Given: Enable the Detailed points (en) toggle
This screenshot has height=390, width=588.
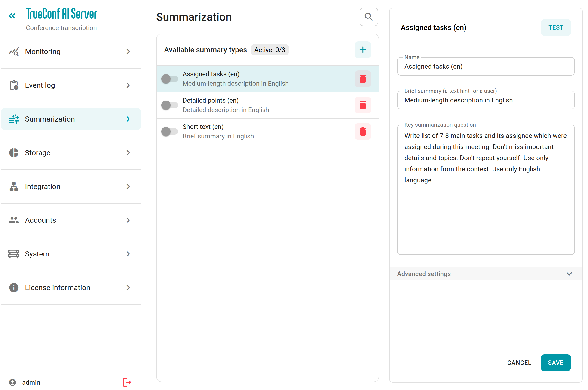Looking at the screenshot, I should click(x=169, y=105).
